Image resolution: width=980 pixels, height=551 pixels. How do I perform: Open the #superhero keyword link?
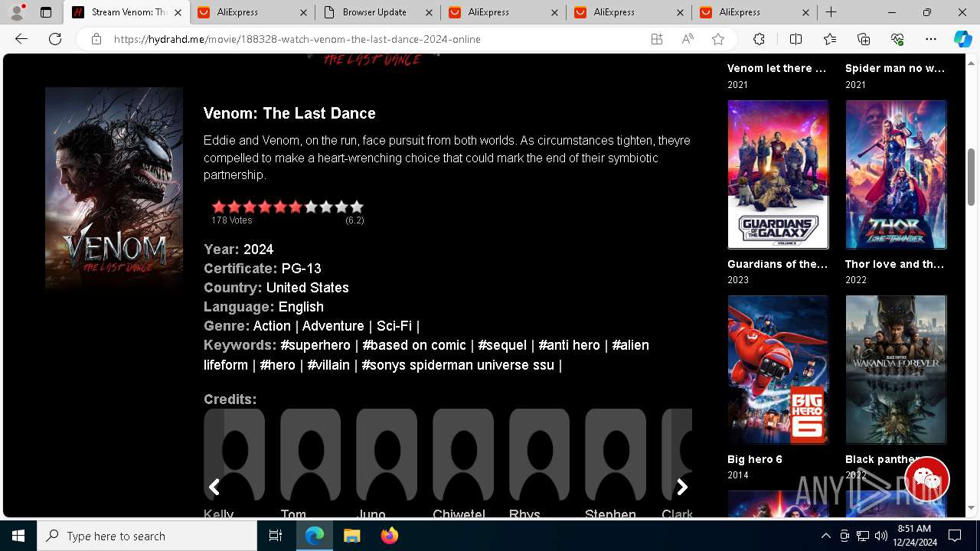315,345
